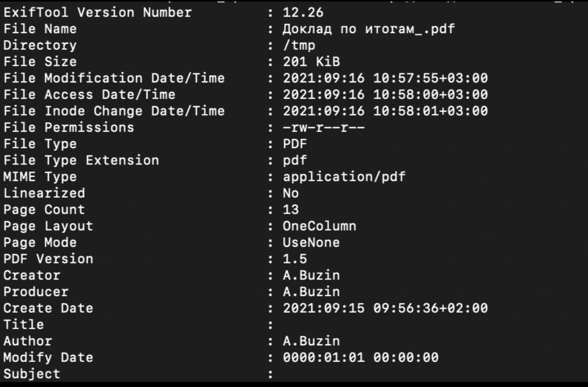Image resolution: width=588 pixels, height=387 pixels.
Task: Click the OneColumn page layout value
Action: [x=319, y=226]
